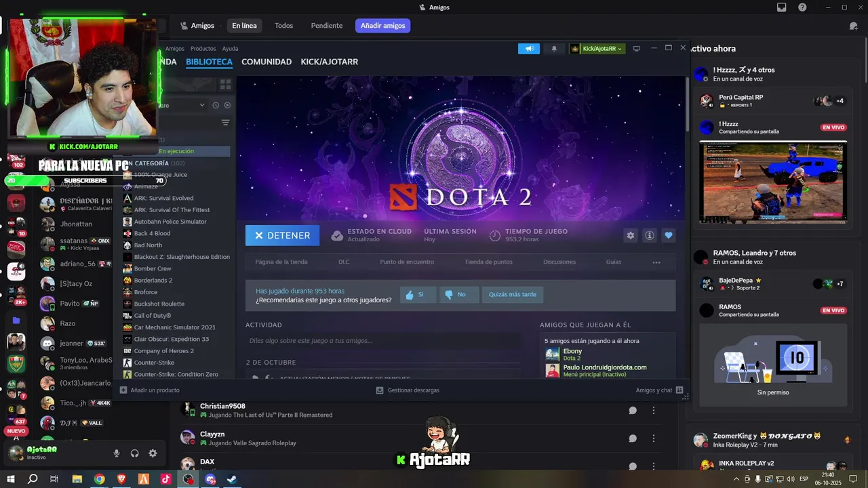
Task: Switch Discord friends to Todos tab
Action: tap(283, 26)
